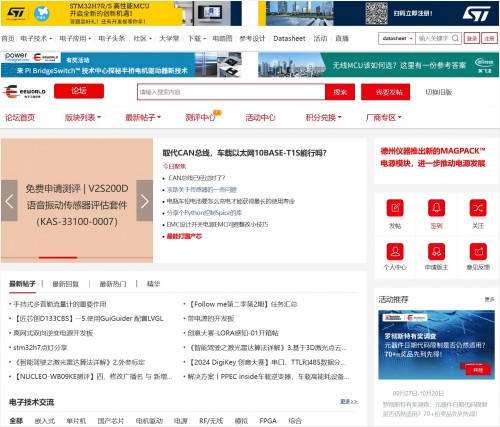Click 更多>> beside 电子技术交流
Image resolution: width=500 pixels, height=427 pixels.
[349, 401]
